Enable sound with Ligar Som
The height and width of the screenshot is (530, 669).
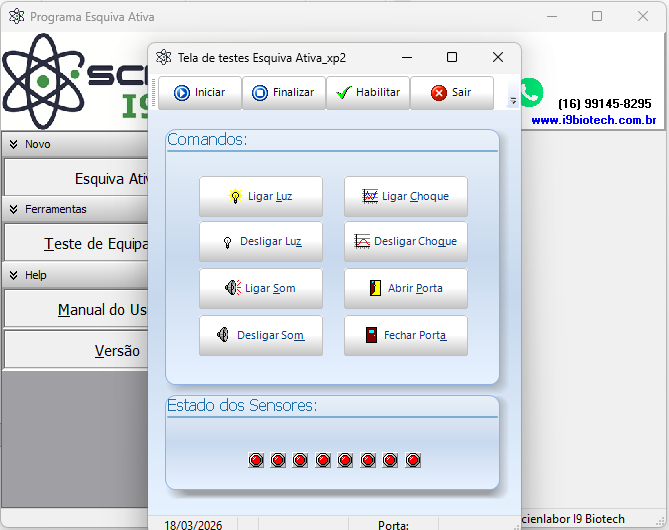(x=260, y=289)
